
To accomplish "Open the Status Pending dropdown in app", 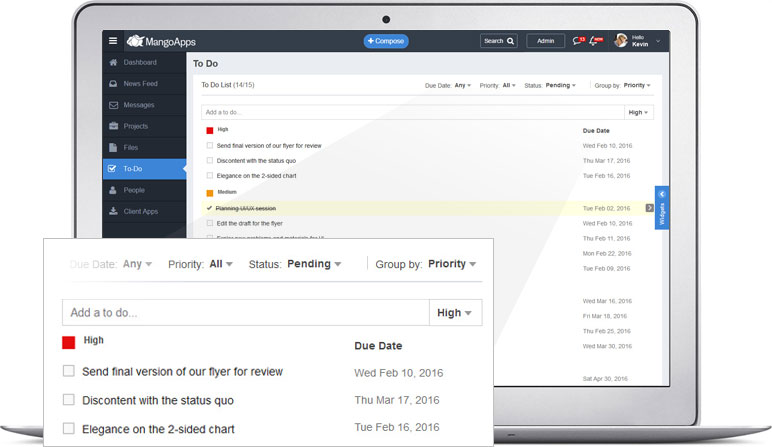I will tap(560, 86).
